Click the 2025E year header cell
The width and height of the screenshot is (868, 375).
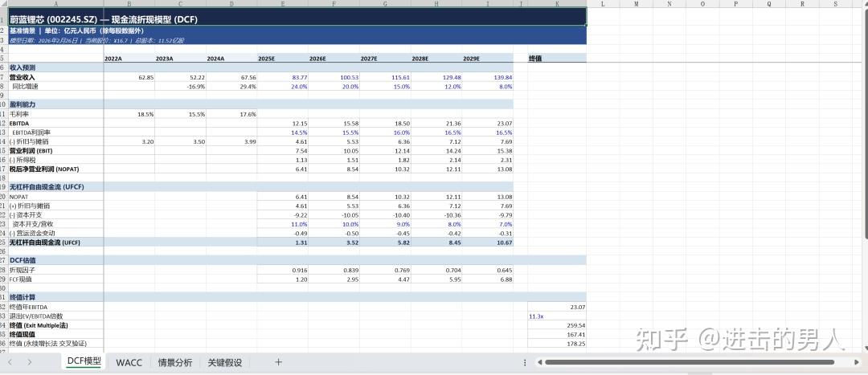tap(283, 58)
